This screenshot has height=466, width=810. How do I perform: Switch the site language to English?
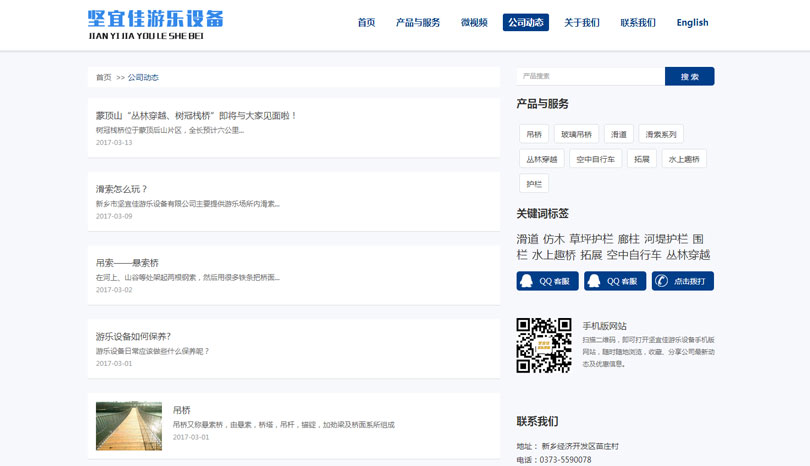[x=692, y=23]
